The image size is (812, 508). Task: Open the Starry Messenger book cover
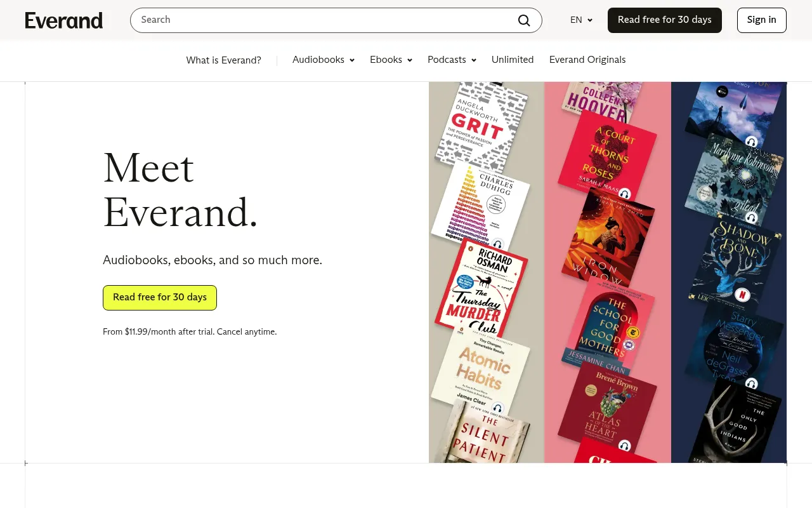[x=733, y=345]
